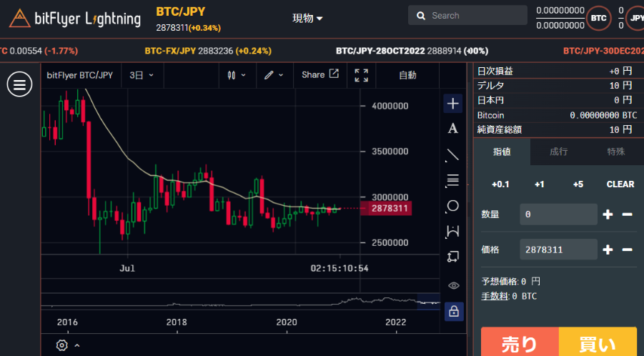Increase 数量 with plus button

tap(608, 214)
